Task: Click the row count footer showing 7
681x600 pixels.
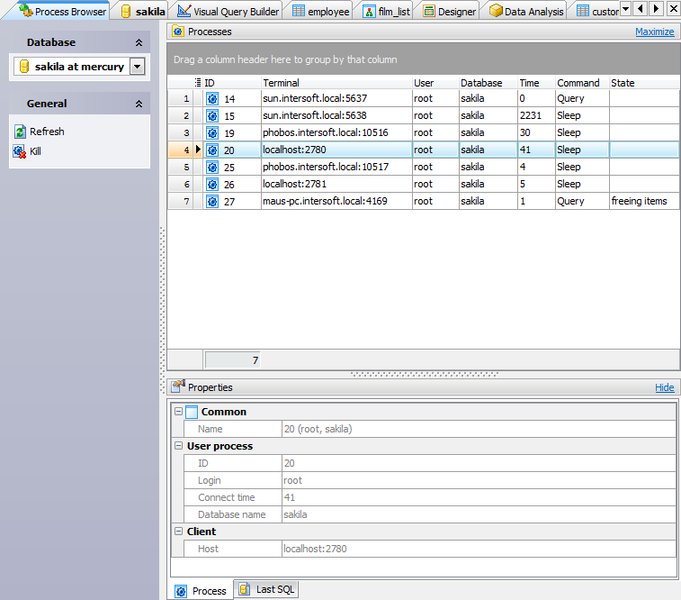Action: click(x=233, y=360)
